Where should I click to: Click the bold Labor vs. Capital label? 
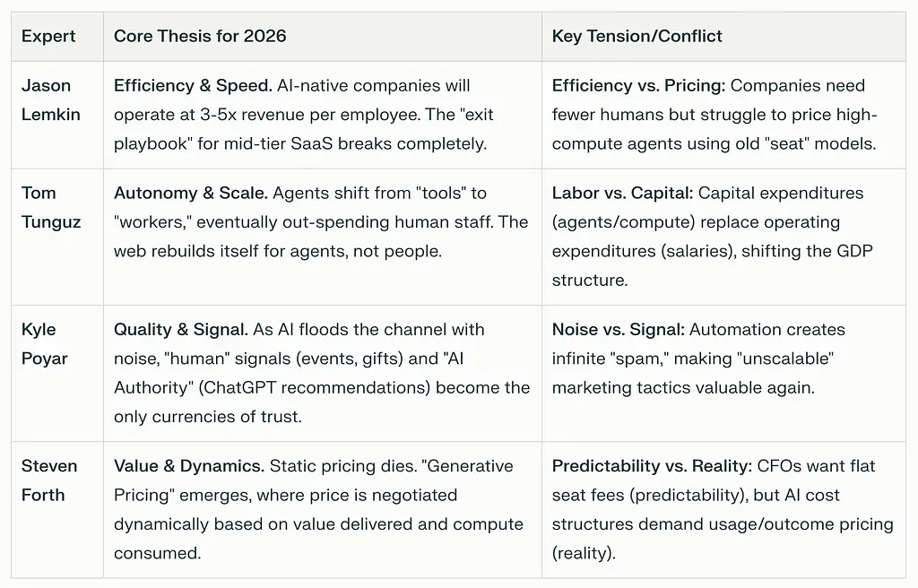click(x=620, y=194)
